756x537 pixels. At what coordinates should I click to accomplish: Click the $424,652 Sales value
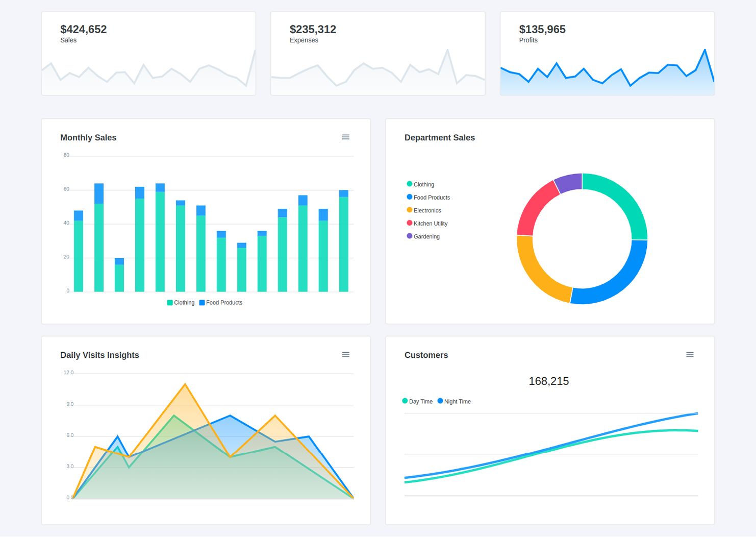84,29
